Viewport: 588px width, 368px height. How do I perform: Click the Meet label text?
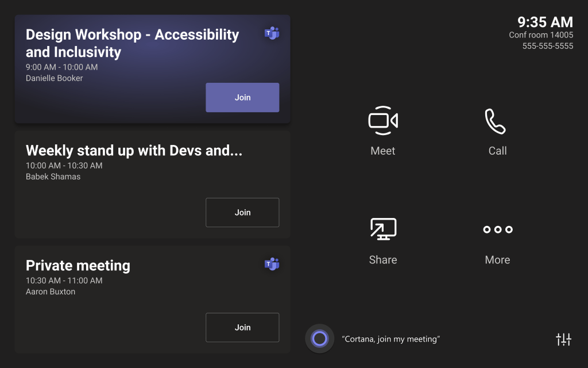click(382, 151)
